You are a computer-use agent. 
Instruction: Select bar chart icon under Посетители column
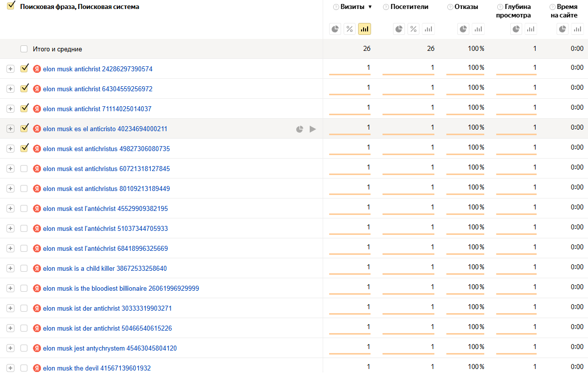pos(428,29)
